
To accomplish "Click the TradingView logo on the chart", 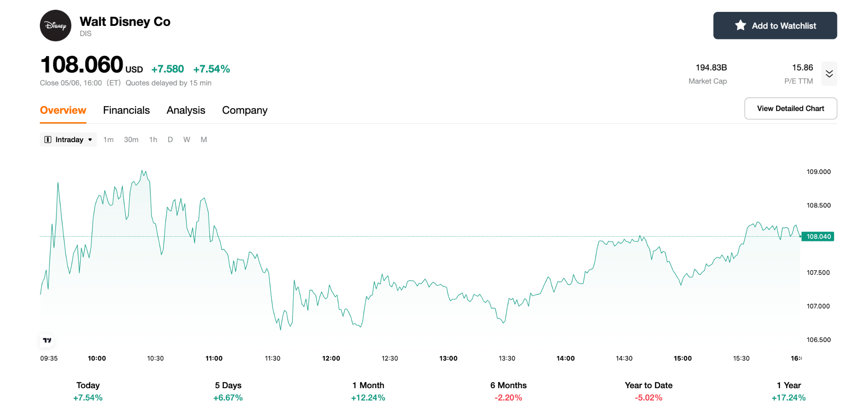I will (47, 340).
